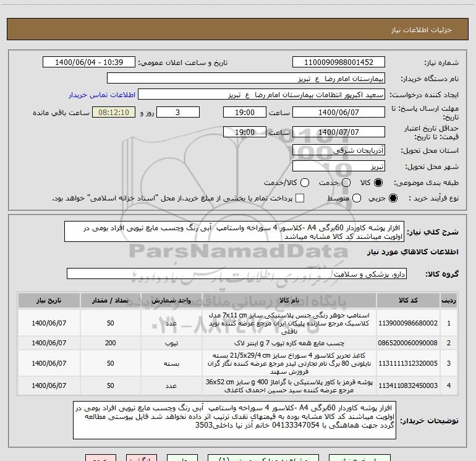Click the اطلاعات کالاهای مورد نیاز heading
This screenshot has height=461, width=476.
412,252
